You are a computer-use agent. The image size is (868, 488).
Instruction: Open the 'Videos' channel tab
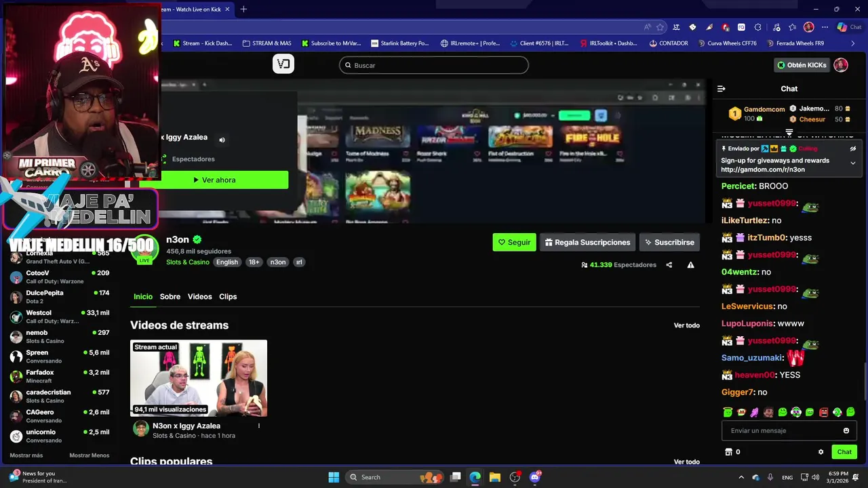pos(200,297)
